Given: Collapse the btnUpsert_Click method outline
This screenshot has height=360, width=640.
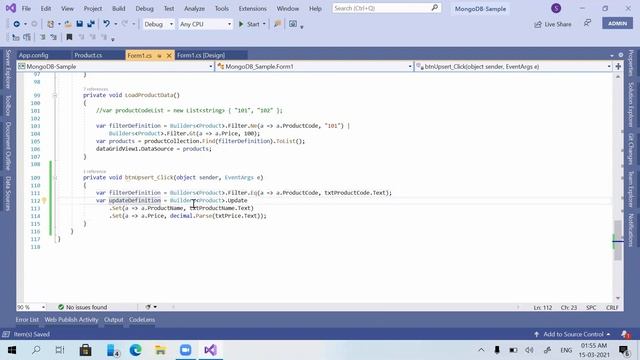Looking at the screenshot, I should [x=54, y=178].
